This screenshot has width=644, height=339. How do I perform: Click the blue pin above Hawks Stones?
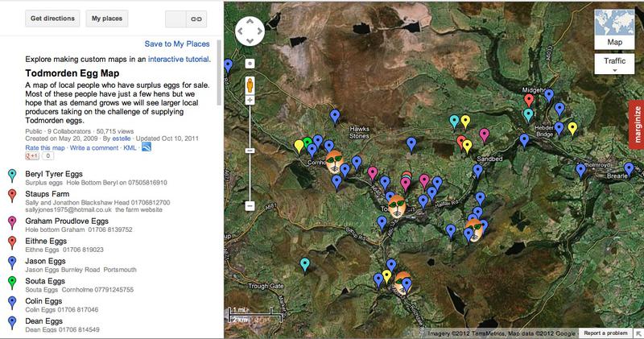(335, 116)
